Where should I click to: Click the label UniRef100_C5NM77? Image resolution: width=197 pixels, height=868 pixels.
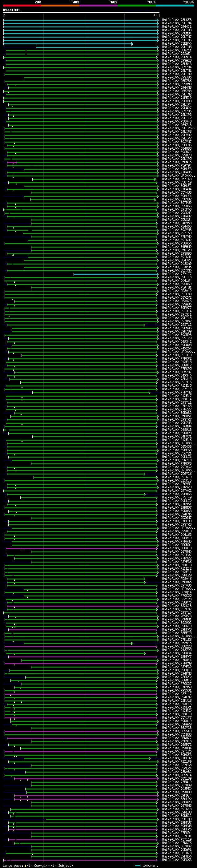click(176, 738)
